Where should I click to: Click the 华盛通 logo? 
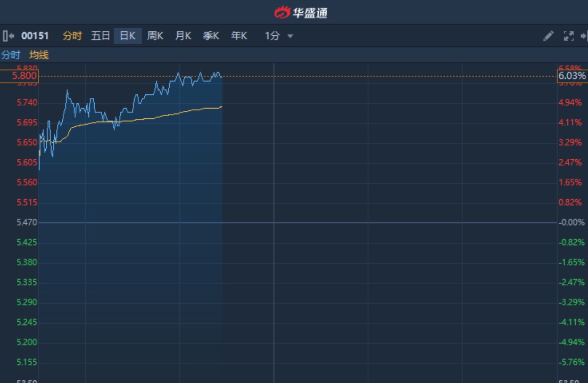click(301, 12)
